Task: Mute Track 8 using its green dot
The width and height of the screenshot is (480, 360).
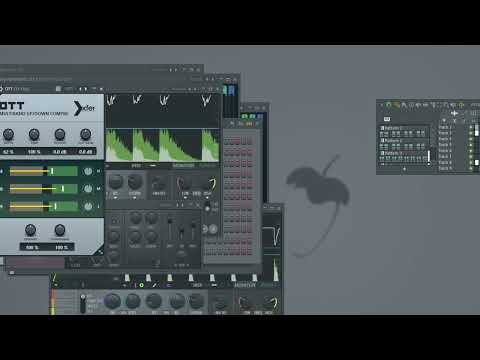Action: [x=471, y=168]
